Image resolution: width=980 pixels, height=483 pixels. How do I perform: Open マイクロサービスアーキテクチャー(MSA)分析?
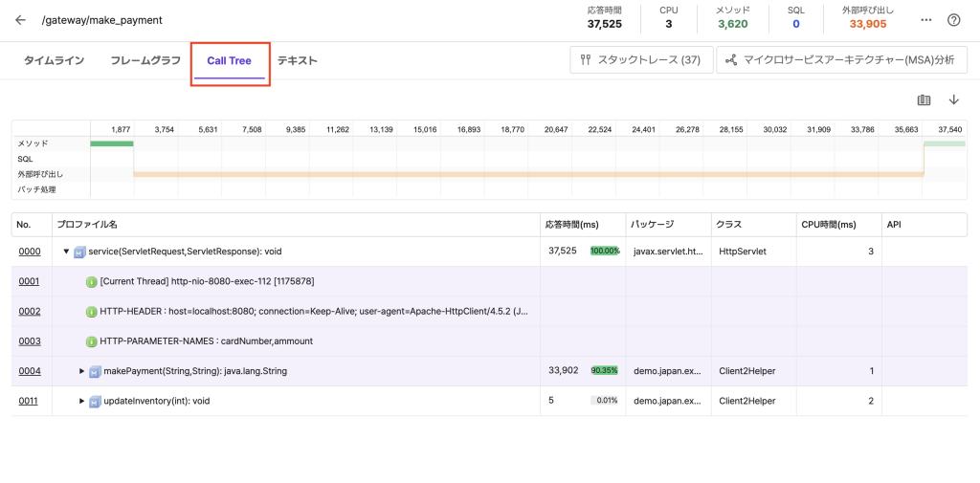(x=840, y=60)
